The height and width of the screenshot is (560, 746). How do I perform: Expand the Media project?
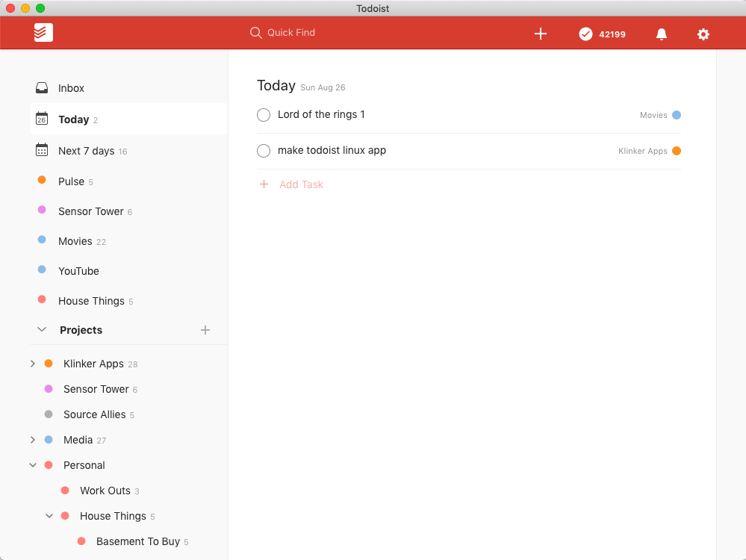click(32, 440)
